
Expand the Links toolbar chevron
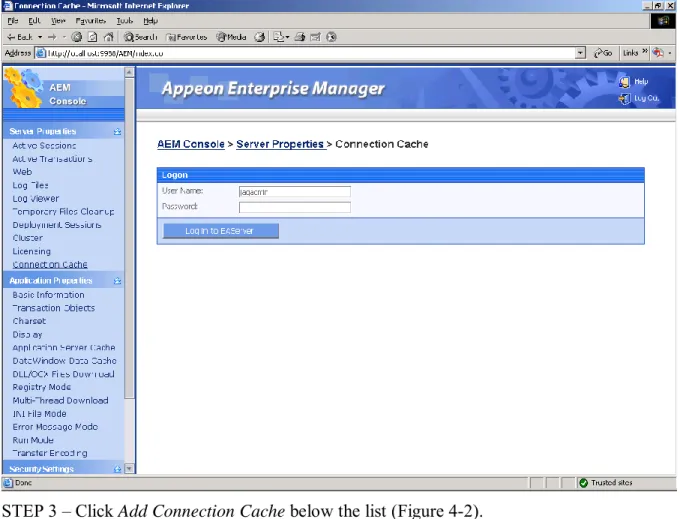coord(645,52)
